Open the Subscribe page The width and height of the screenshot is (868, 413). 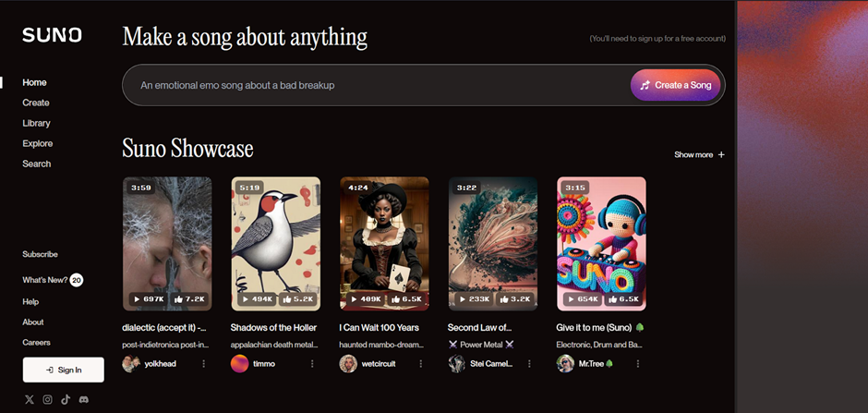(x=40, y=254)
